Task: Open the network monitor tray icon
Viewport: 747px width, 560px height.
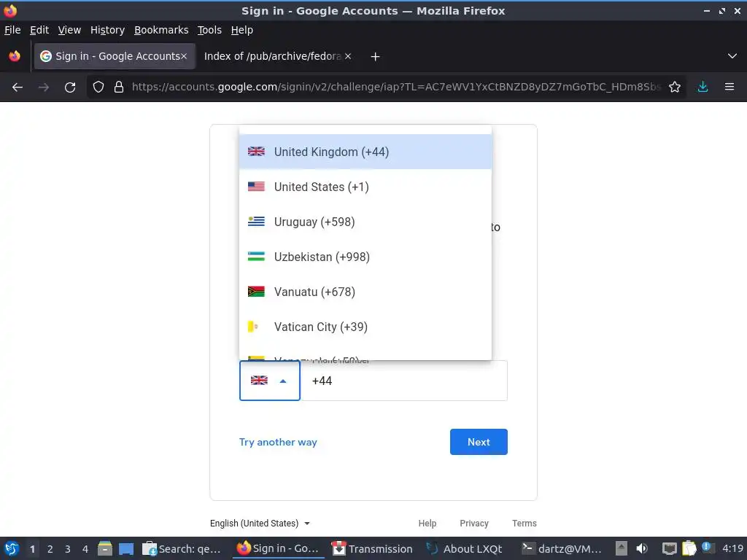Action: pos(670,548)
